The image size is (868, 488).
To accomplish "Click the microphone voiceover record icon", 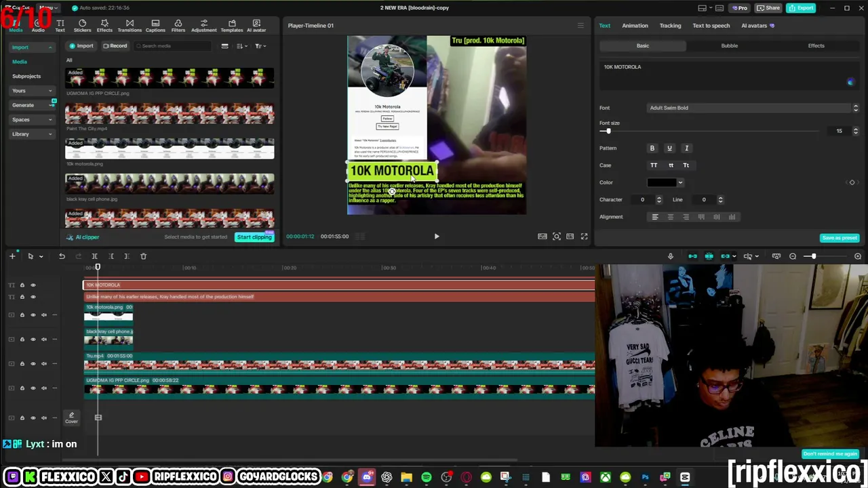I will [671, 256].
